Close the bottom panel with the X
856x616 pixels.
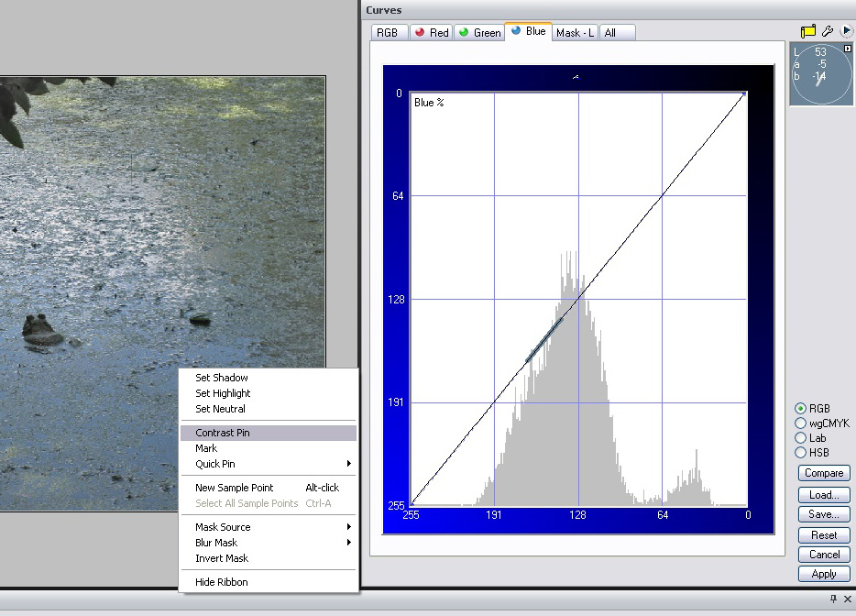[x=847, y=599]
